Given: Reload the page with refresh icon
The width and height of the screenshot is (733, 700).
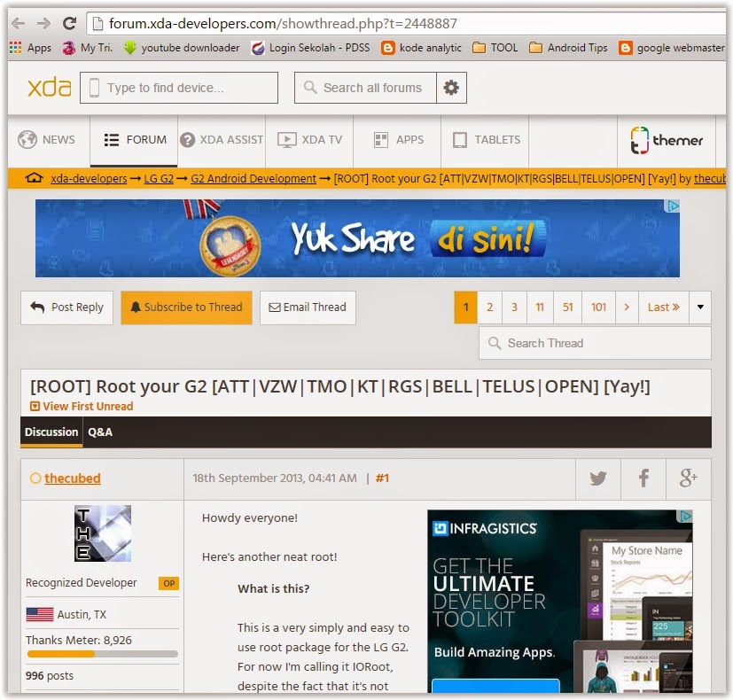Looking at the screenshot, I should pyautogui.click(x=70, y=23).
